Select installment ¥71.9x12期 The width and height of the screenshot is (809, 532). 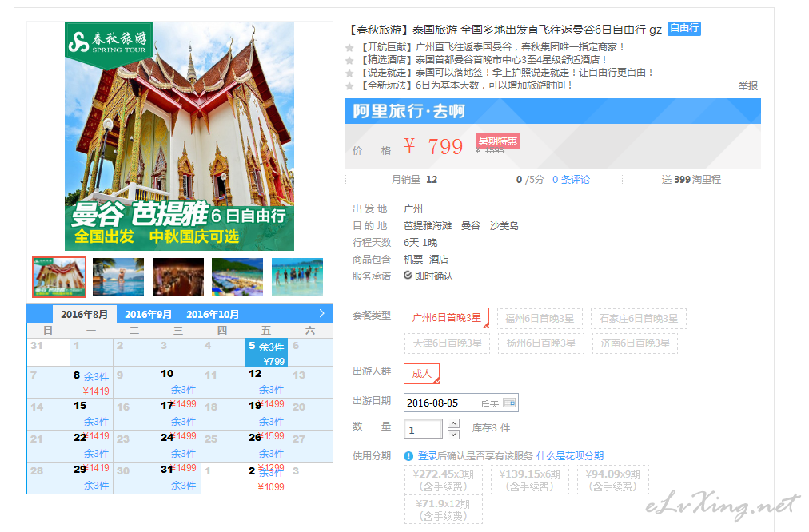[444, 510]
